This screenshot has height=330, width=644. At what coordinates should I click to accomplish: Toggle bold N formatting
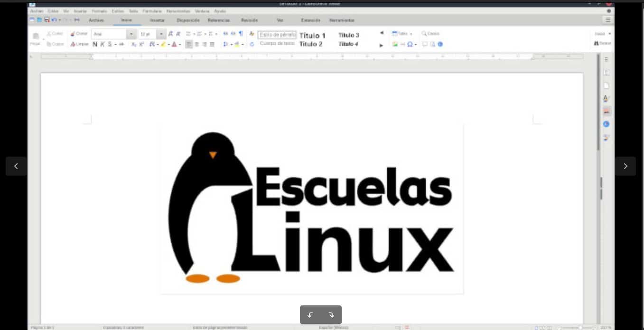pyautogui.click(x=95, y=44)
